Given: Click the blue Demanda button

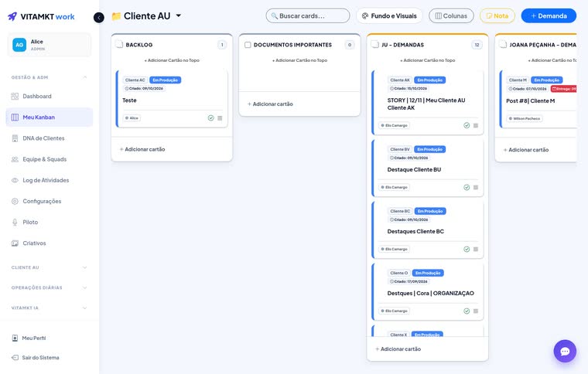Looking at the screenshot, I should 549,15.
